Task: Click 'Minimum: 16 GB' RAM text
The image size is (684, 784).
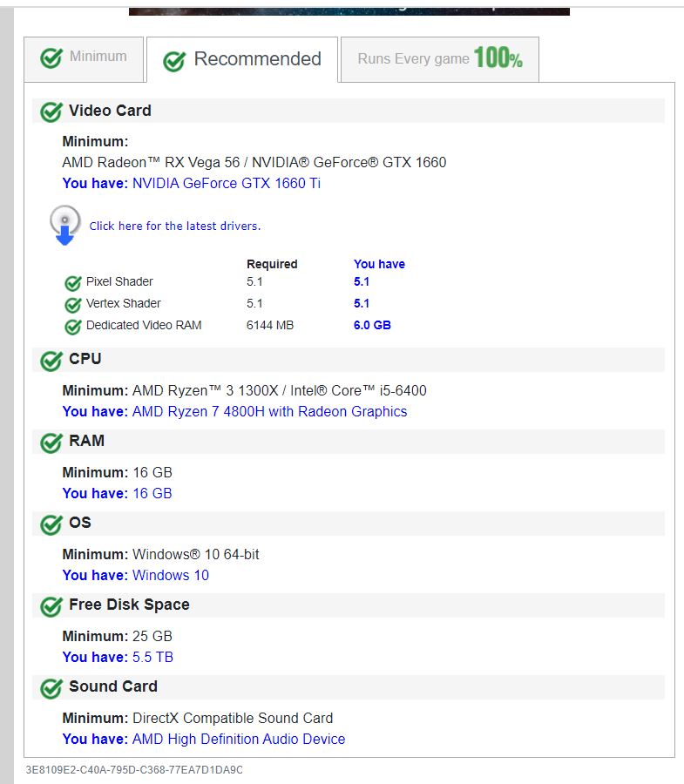Action: 117,472
